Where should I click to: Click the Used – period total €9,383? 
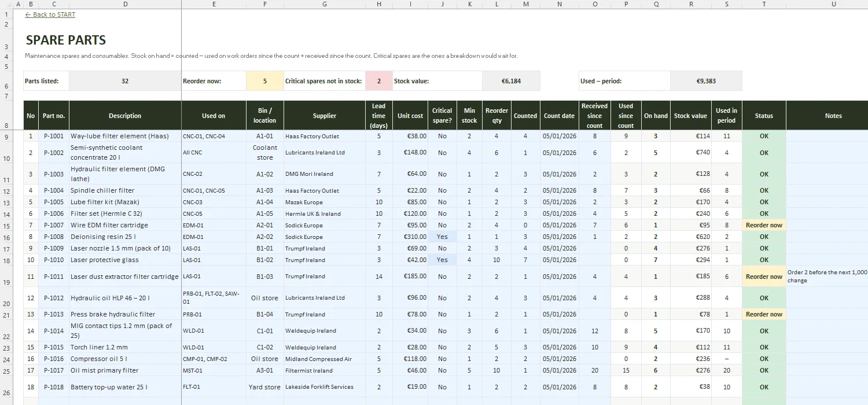click(706, 81)
